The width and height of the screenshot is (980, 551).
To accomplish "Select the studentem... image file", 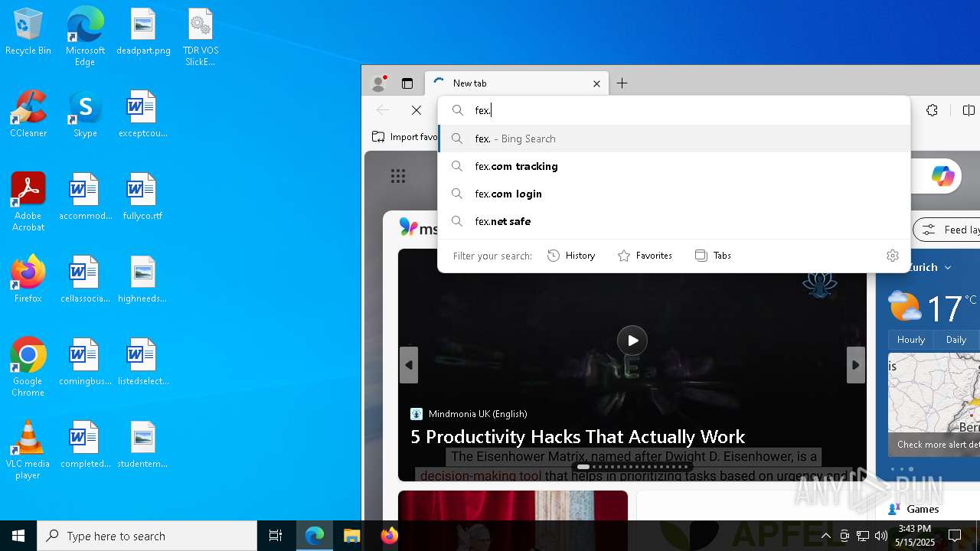I will click(143, 445).
